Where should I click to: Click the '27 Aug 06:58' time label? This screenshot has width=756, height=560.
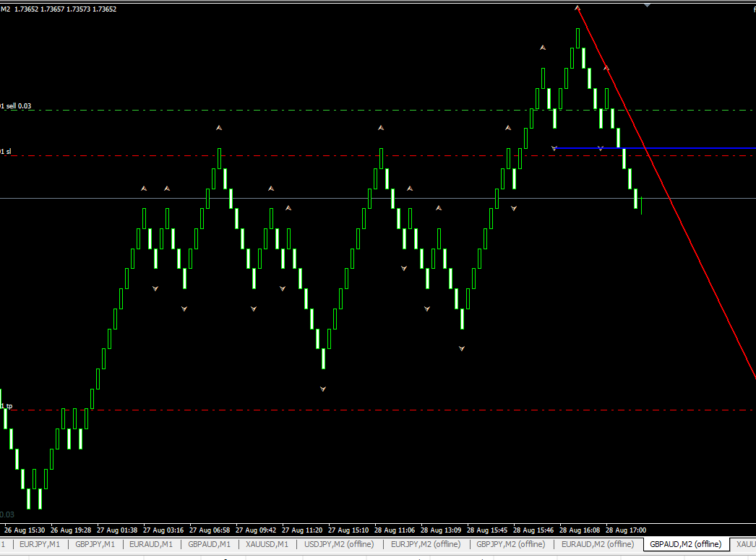pos(210,530)
